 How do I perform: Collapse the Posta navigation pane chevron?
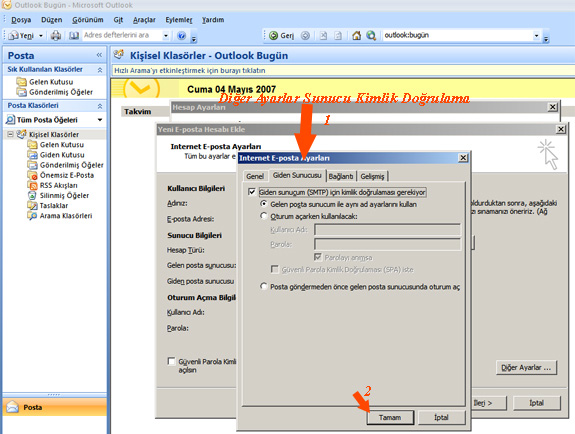click(99, 55)
